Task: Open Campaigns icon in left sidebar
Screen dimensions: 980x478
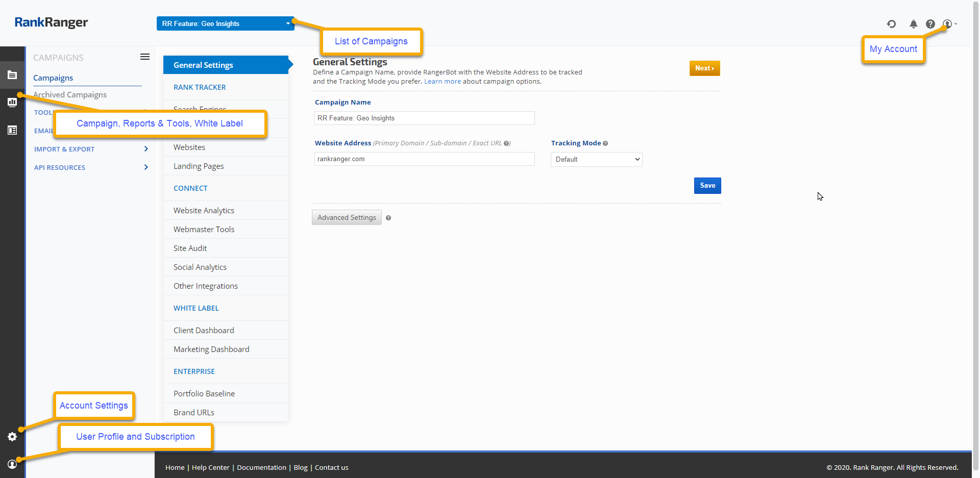Action: click(x=12, y=75)
